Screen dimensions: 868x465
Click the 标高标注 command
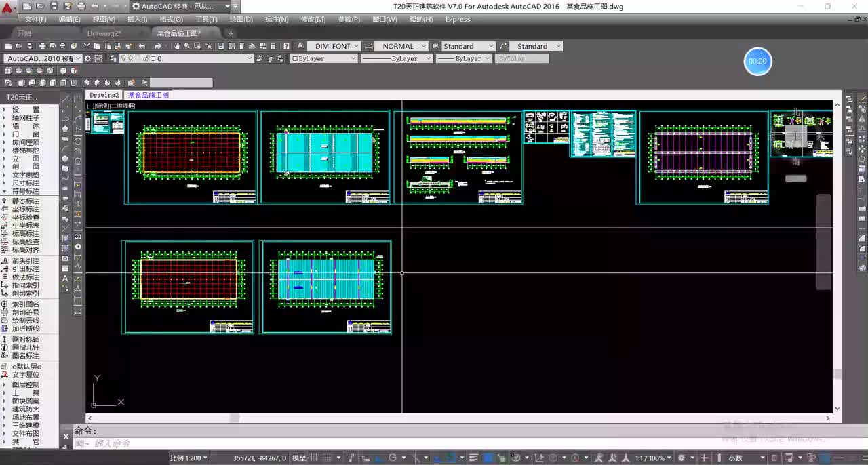pos(26,234)
